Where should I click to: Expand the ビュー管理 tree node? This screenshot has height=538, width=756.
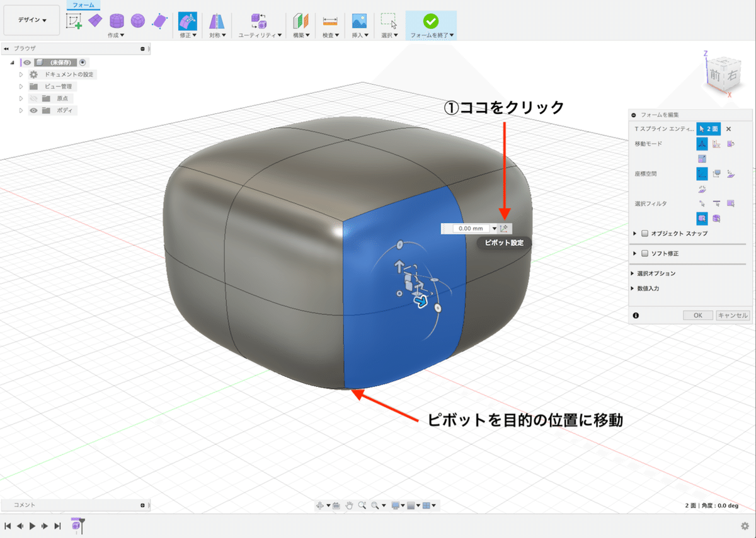[21, 86]
